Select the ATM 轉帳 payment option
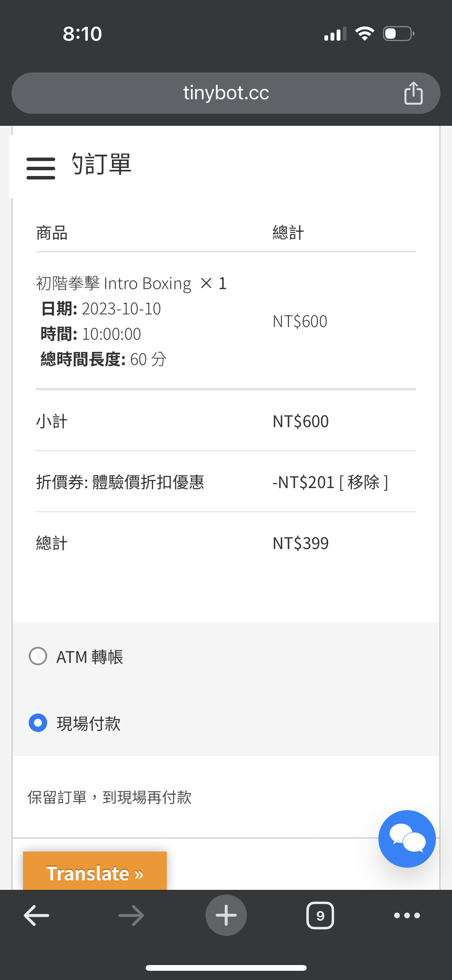This screenshot has height=980, width=452. (38, 656)
